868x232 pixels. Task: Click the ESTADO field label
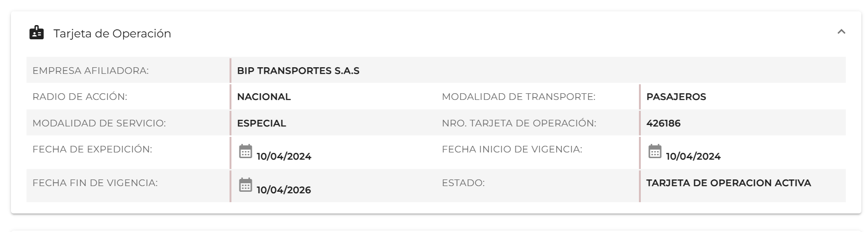click(x=463, y=183)
